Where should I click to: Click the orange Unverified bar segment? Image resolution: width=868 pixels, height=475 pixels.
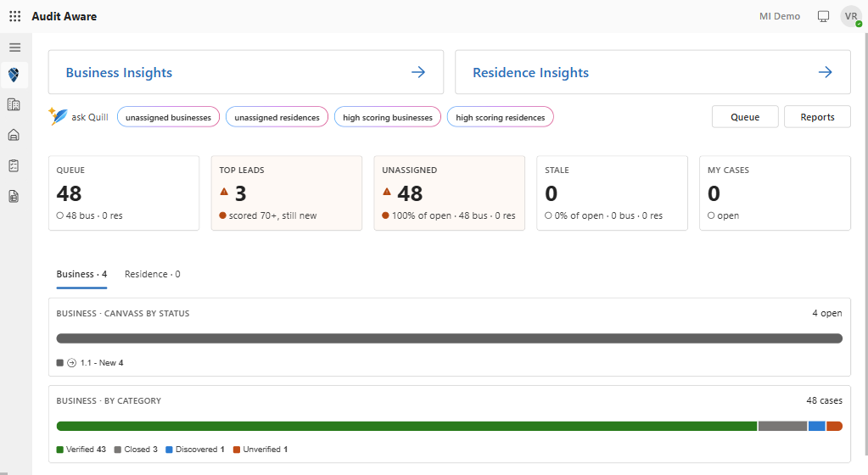(834, 426)
